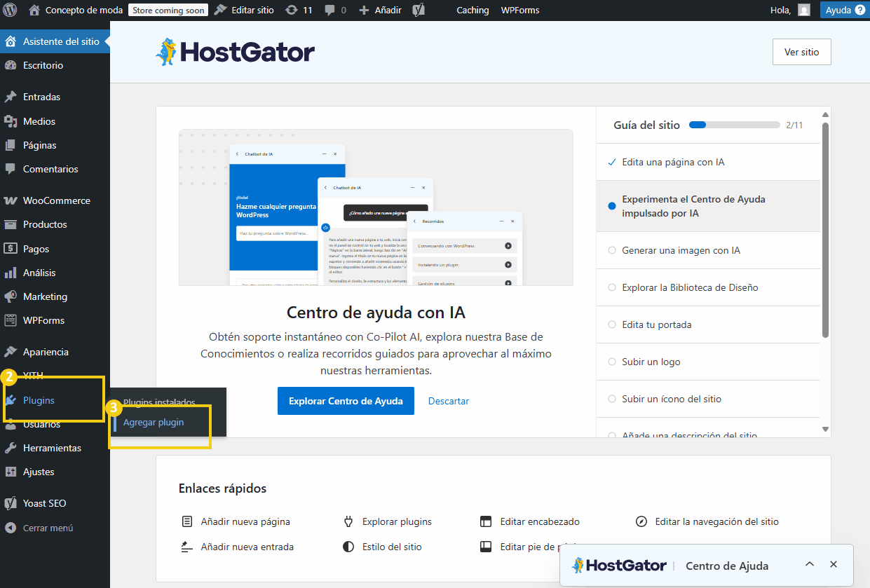Click the Entradas pin icon
This screenshot has width=870, height=588.
[x=11, y=97]
